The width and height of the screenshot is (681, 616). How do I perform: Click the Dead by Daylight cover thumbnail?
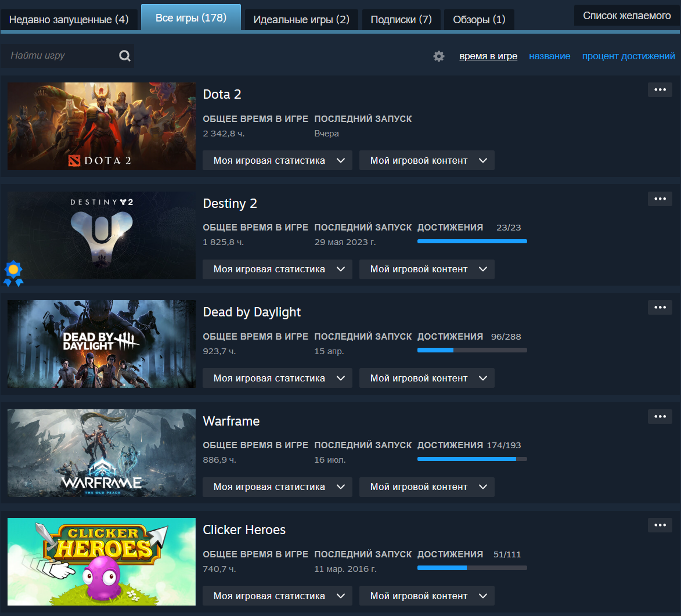(102, 344)
